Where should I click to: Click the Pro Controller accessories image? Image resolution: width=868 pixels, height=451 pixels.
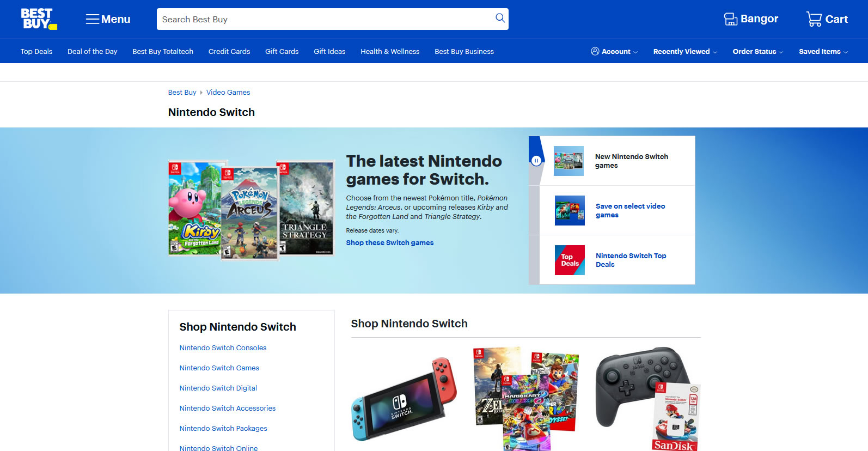coord(648,399)
